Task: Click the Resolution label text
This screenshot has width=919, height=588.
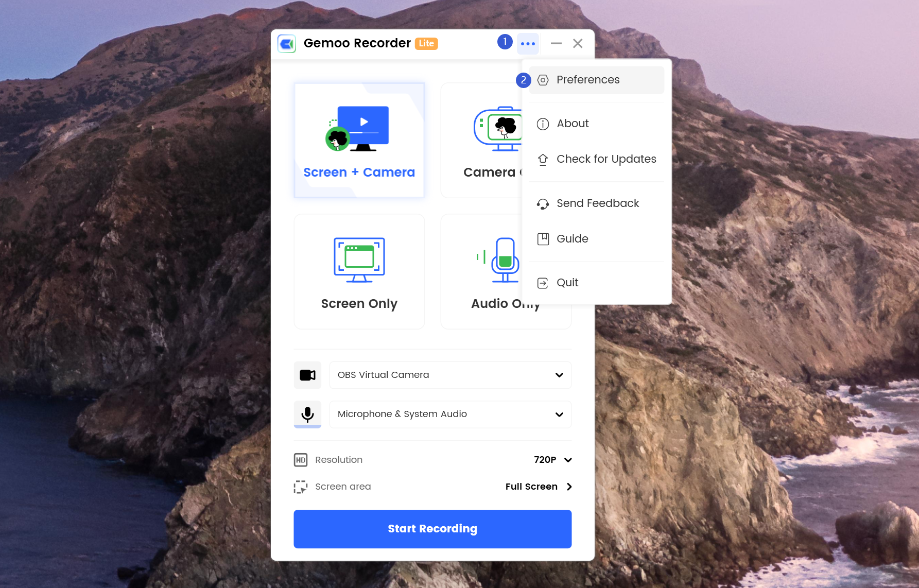Action: coord(339,460)
